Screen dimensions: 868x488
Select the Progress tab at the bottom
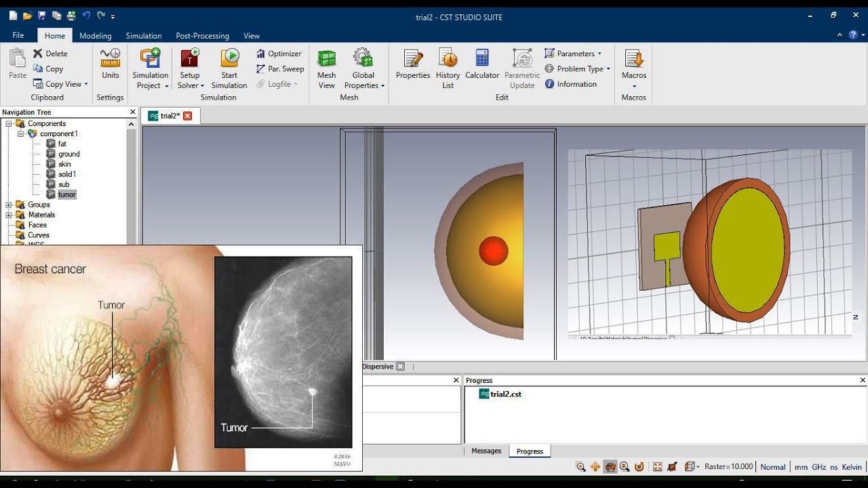click(x=530, y=451)
